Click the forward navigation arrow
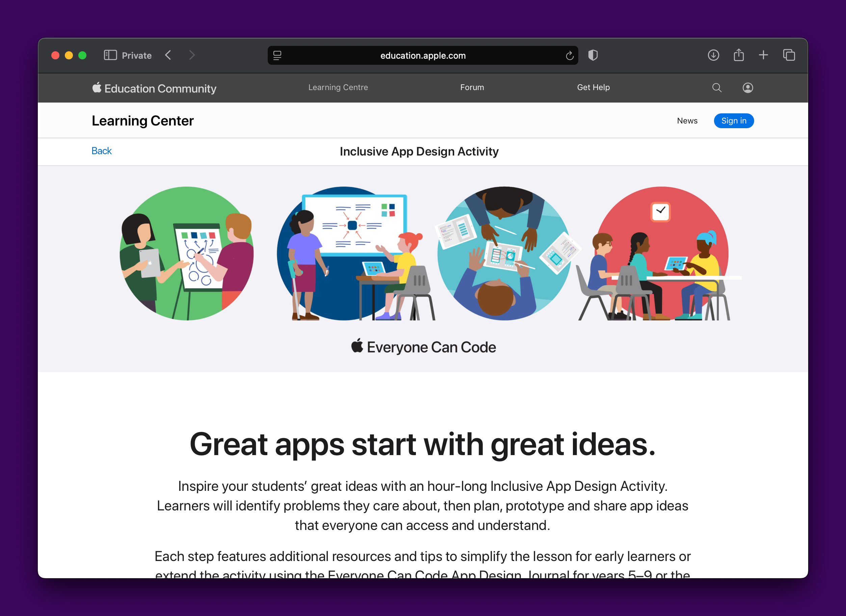The image size is (846, 616). tap(192, 55)
